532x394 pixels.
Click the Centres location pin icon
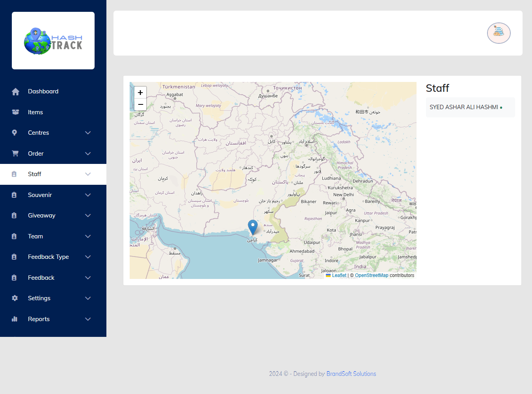15,133
